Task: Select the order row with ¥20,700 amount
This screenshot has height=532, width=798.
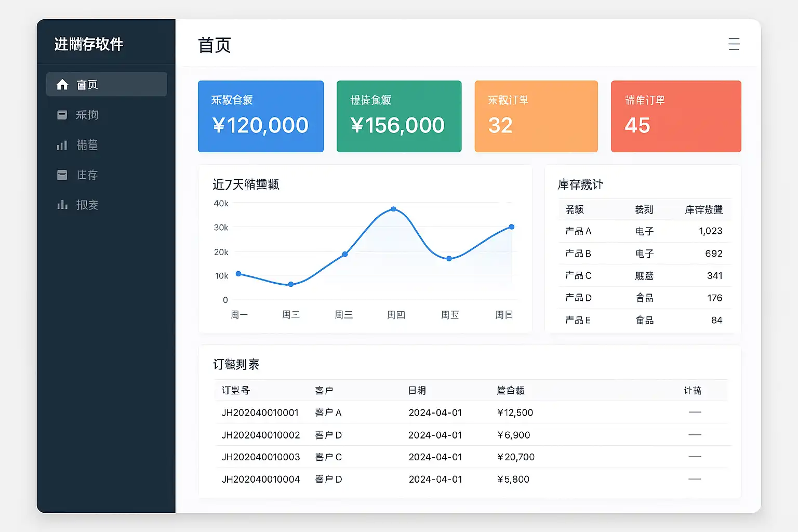Action: [x=473, y=457]
